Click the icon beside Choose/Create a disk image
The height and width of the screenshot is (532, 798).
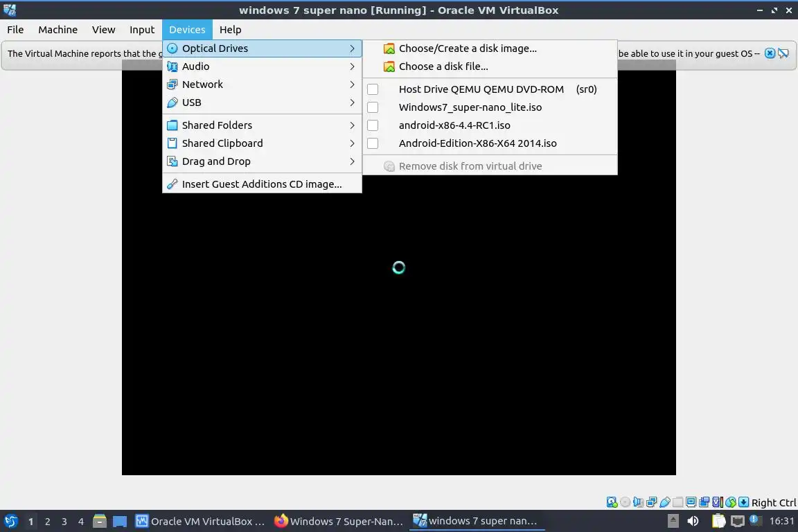[389, 48]
